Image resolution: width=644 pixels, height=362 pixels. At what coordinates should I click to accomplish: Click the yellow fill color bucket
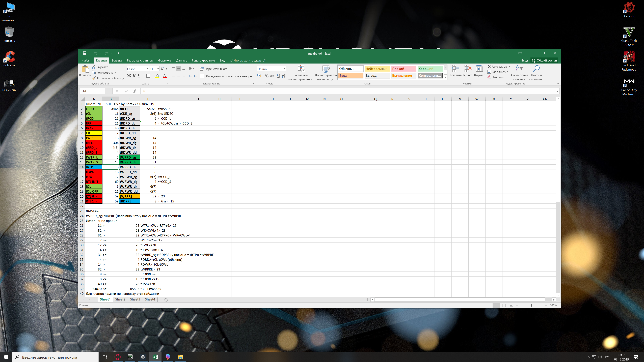pyautogui.click(x=157, y=76)
